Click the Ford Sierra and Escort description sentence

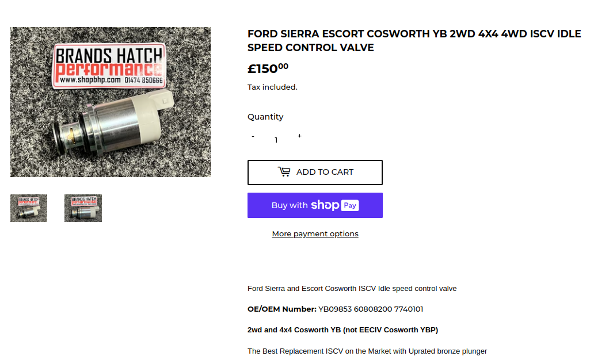352,289
